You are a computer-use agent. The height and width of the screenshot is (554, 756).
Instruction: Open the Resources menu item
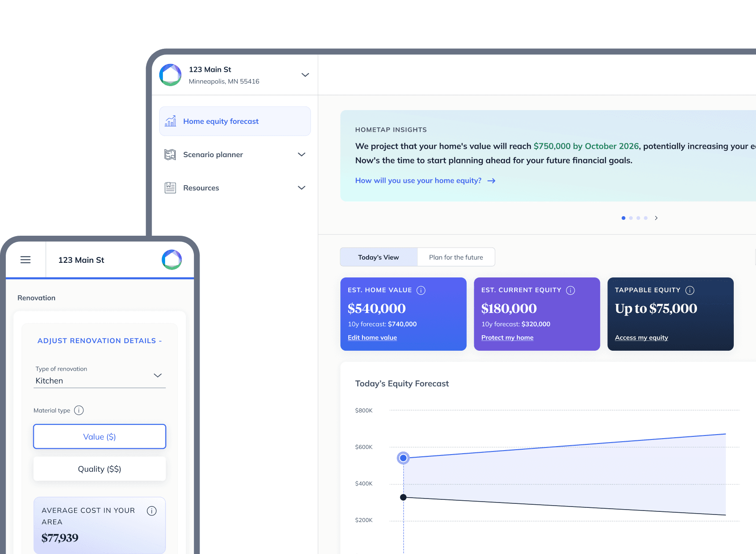(235, 188)
